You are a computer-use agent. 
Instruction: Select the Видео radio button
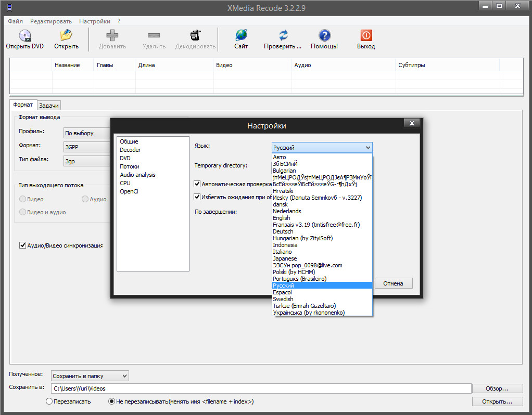(x=22, y=199)
